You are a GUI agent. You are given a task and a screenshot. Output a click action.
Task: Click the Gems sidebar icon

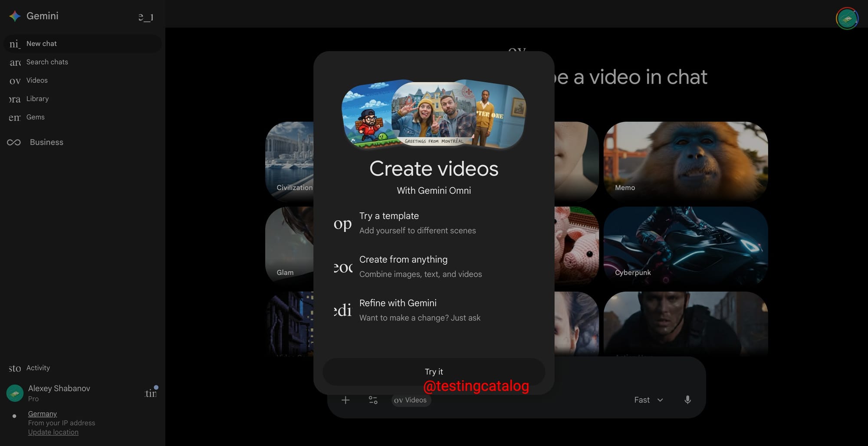(x=15, y=118)
